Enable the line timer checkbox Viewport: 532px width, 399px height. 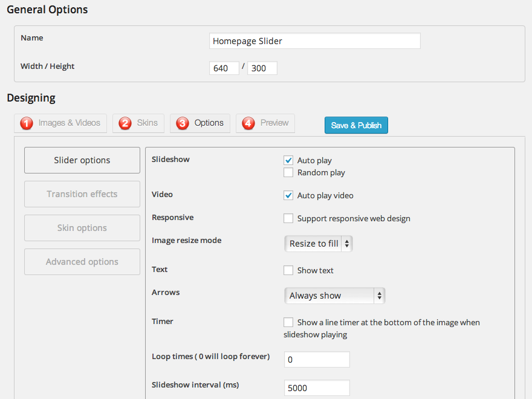(x=288, y=322)
